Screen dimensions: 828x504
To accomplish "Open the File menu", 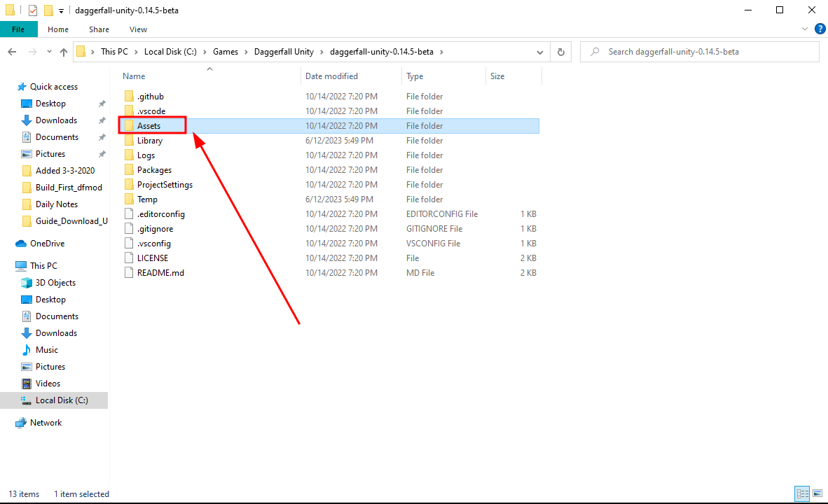I will [x=18, y=29].
